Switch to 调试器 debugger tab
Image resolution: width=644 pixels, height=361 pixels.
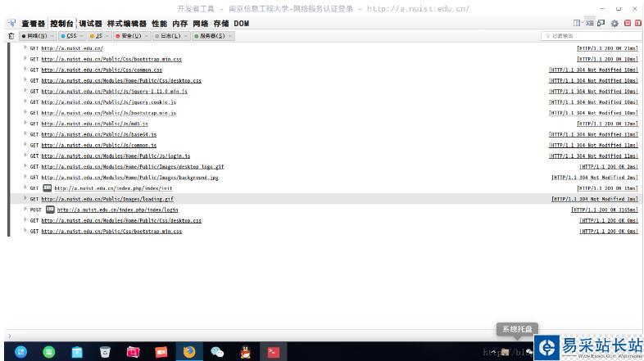[90, 24]
